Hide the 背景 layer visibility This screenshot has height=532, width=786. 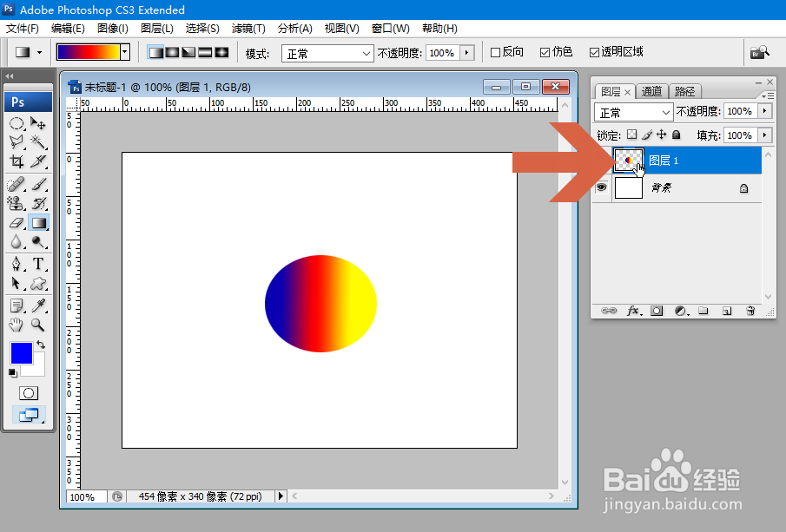tap(600, 187)
